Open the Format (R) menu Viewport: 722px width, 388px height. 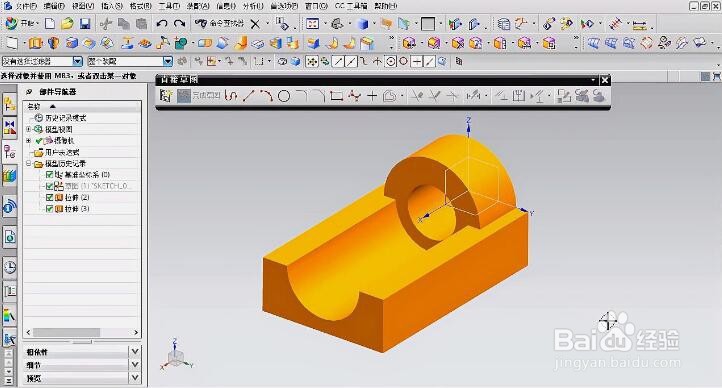(140, 6)
